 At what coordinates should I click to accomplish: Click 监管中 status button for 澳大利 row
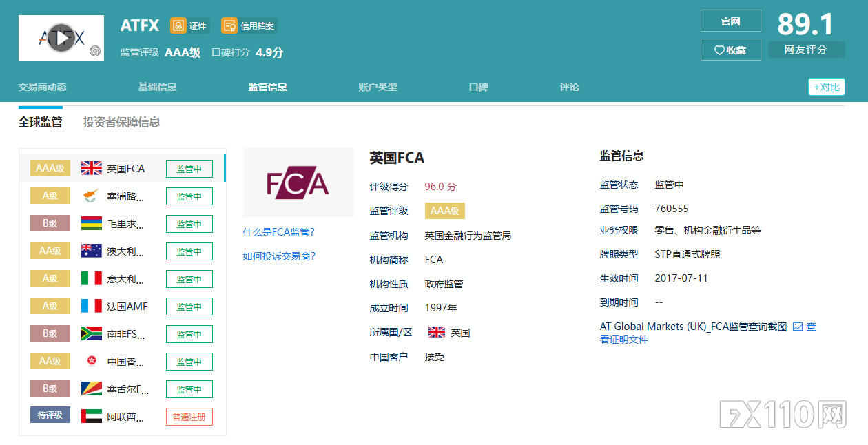pyautogui.click(x=189, y=251)
